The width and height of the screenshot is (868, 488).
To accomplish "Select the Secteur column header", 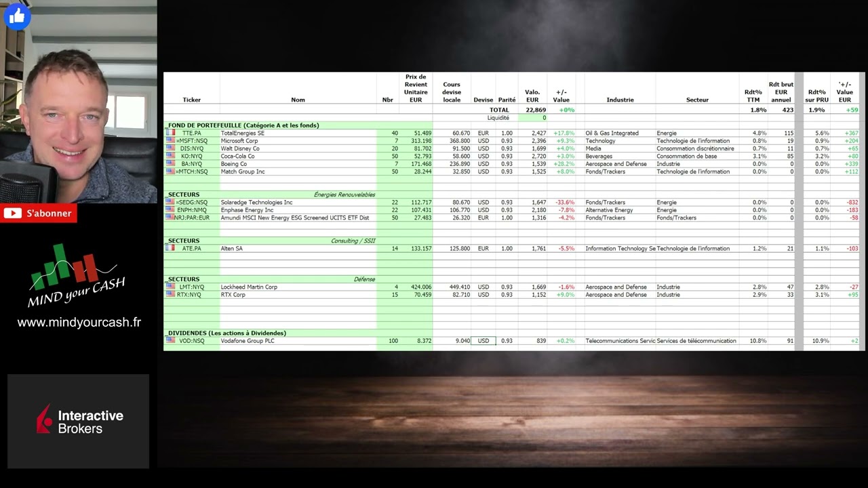I will (697, 100).
